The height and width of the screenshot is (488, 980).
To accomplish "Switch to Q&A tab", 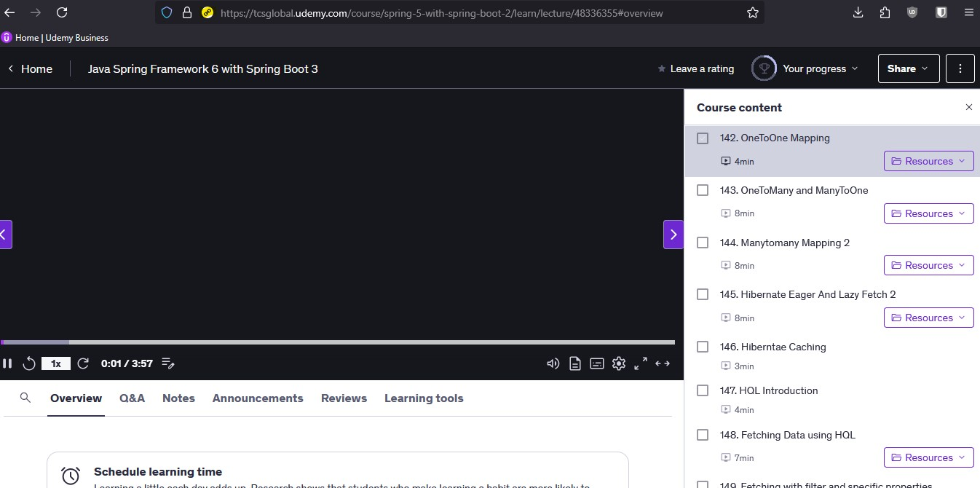I will (x=132, y=398).
